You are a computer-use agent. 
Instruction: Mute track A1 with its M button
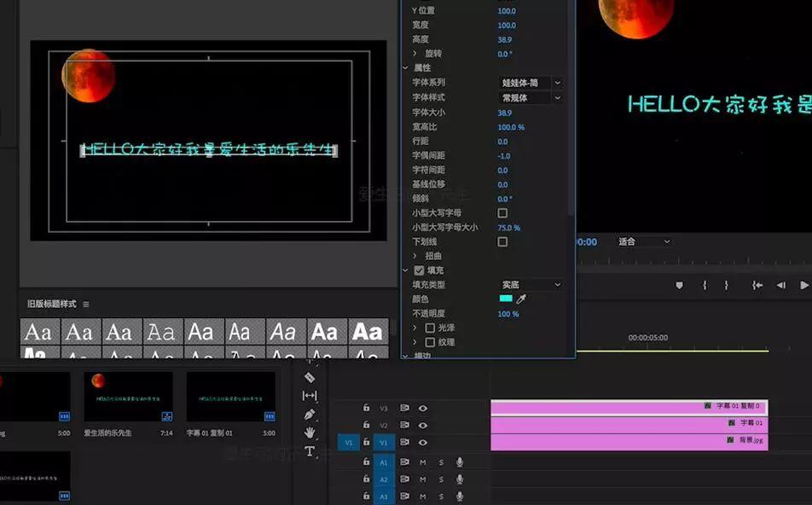click(422, 461)
